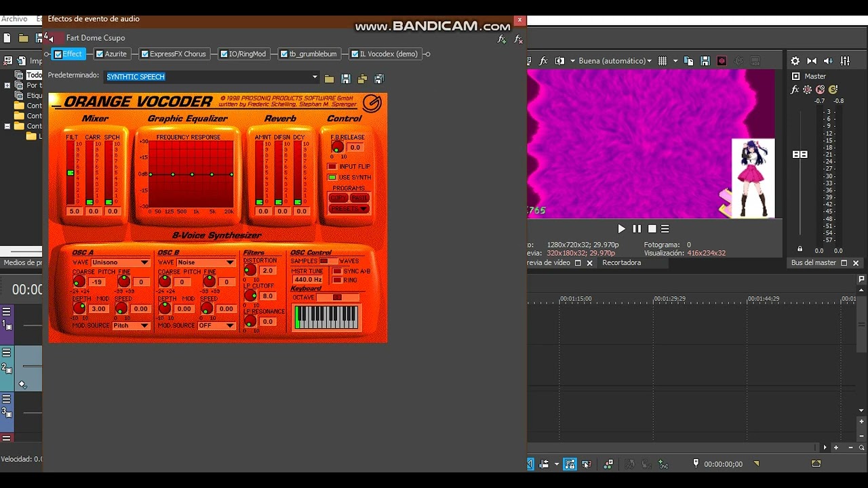Toggle USE SYNTH switch in vocoder
This screenshot has height=488, width=868.
[x=332, y=178]
